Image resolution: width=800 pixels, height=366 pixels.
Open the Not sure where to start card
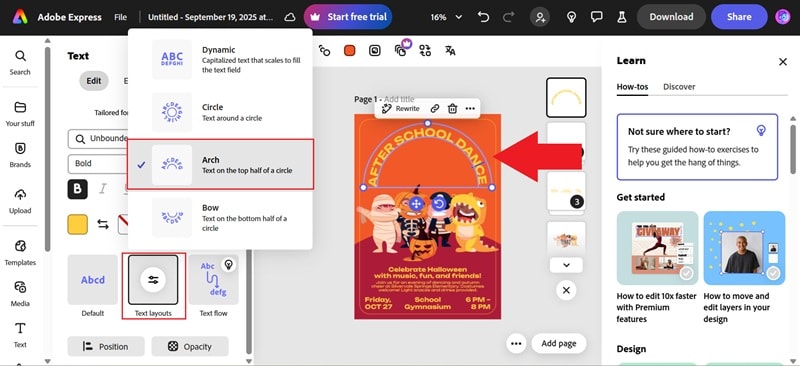pyautogui.click(x=697, y=147)
